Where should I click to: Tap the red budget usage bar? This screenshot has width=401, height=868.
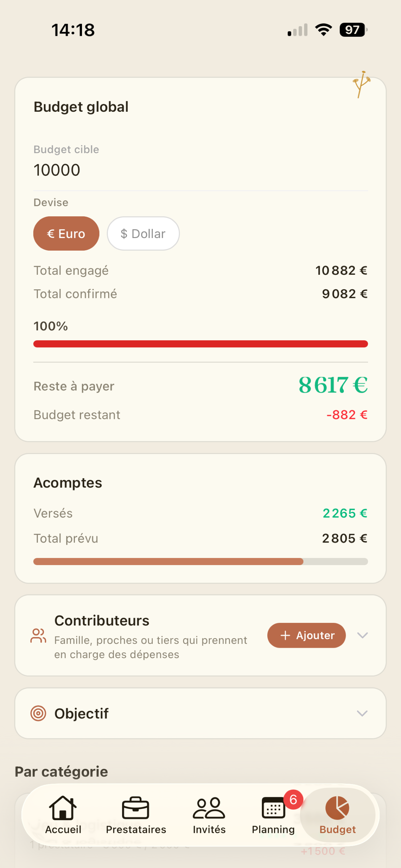coord(200,344)
